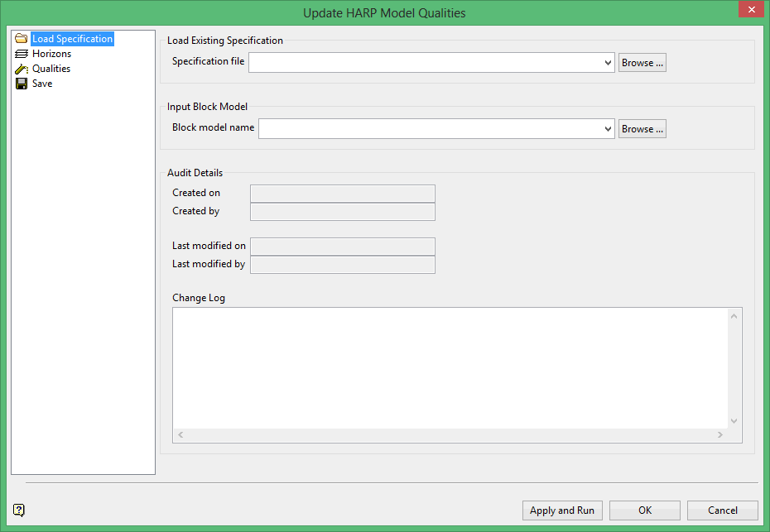The height and width of the screenshot is (532, 770).
Task: Click the Change Log scroll up arrow
Action: (734, 315)
